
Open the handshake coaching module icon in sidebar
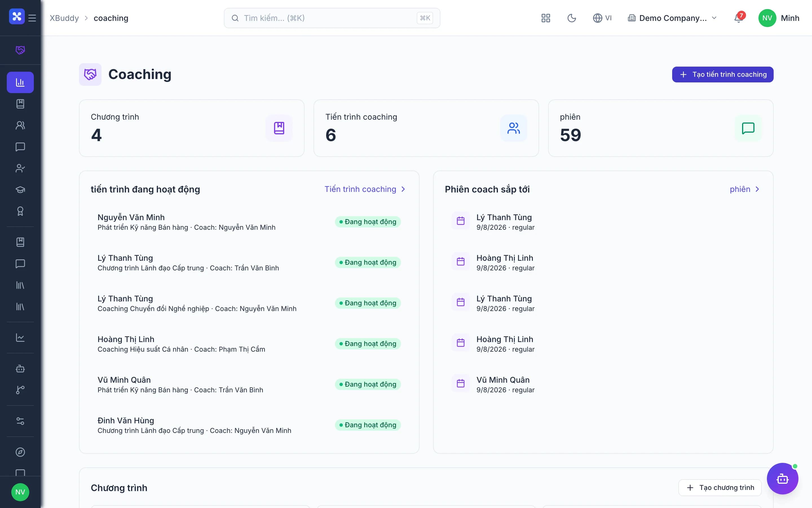(x=20, y=50)
